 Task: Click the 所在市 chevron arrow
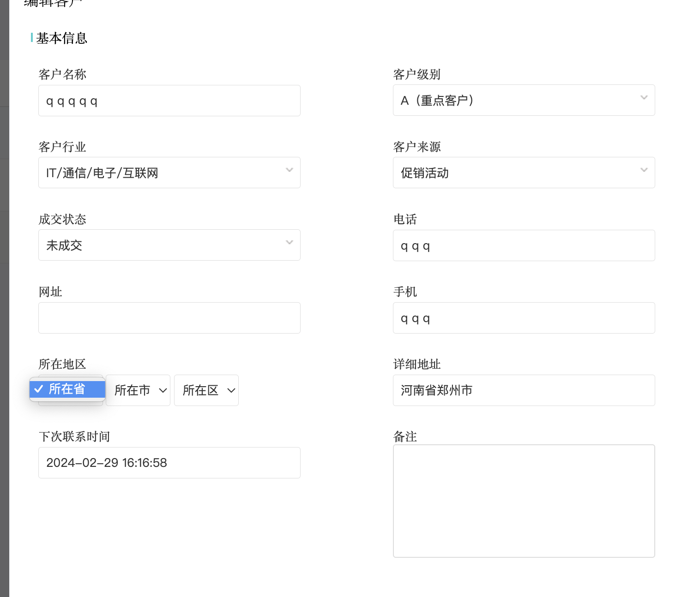point(163,390)
